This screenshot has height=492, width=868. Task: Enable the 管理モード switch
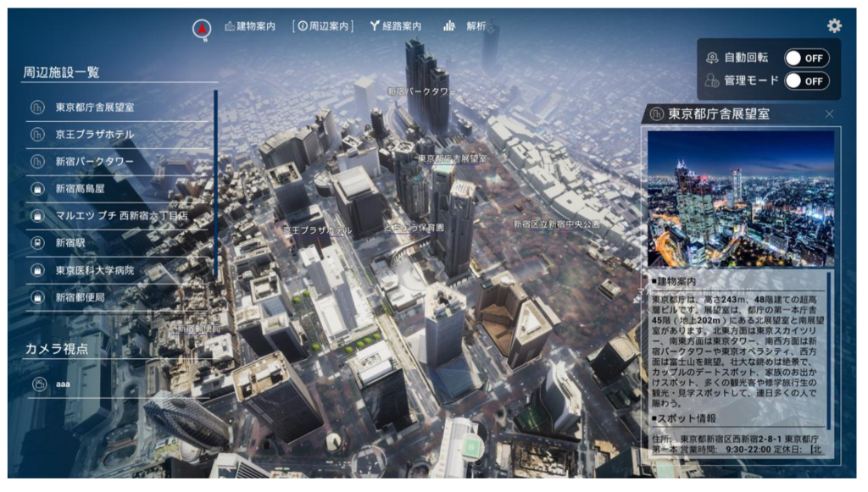pyautogui.click(x=806, y=81)
